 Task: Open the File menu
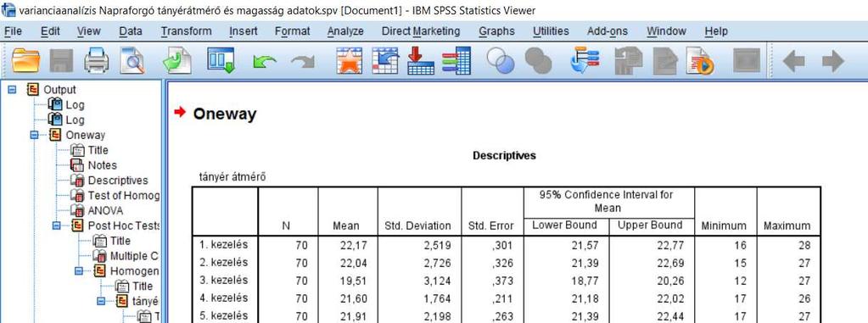coord(13,31)
